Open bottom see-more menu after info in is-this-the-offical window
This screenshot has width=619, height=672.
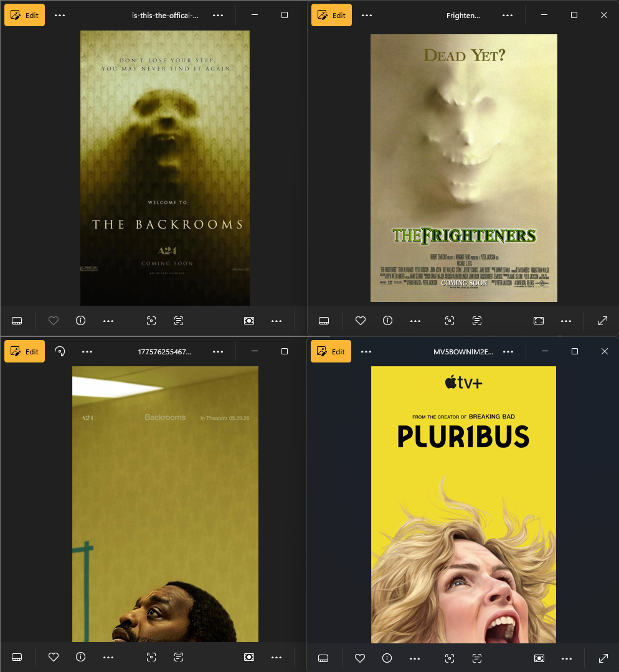(x=108, y=321)
